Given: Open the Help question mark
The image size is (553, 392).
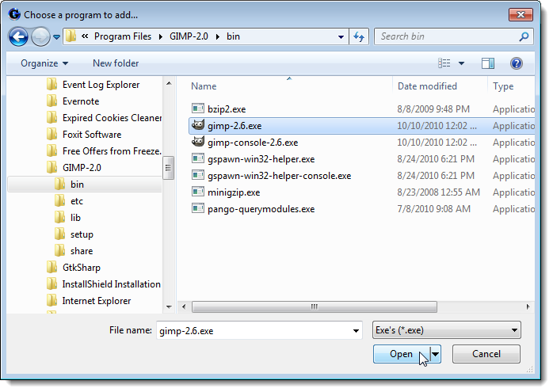Looking at the screenshot, I should pyautogui.click(x=517, y=63).
